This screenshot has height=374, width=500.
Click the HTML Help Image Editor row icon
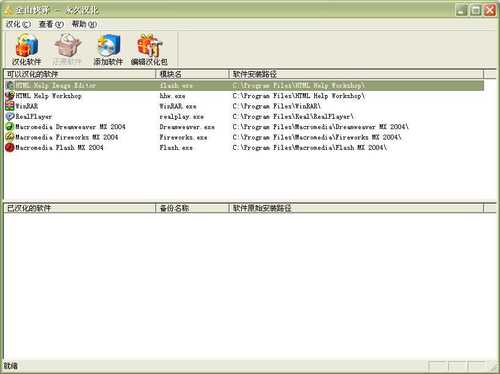[10, 85]
